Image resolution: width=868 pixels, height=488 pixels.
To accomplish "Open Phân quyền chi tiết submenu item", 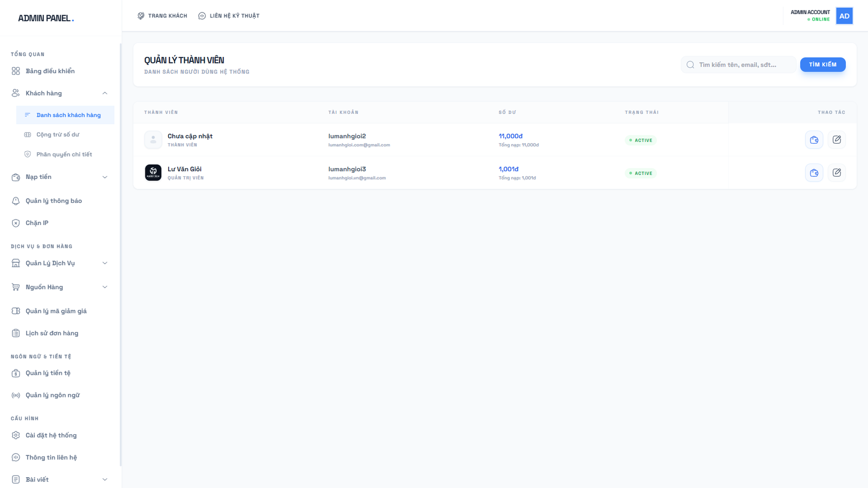I will click(64, 155).
